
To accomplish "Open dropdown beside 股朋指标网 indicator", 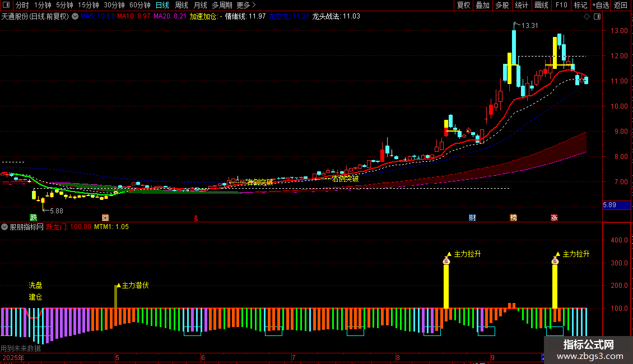I will (x=4, y=227).
